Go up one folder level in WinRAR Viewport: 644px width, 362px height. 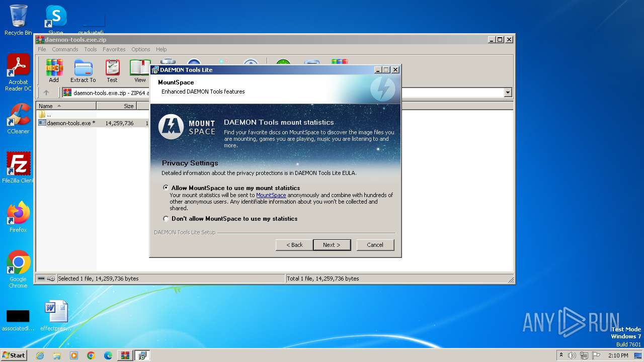[46, 93]
